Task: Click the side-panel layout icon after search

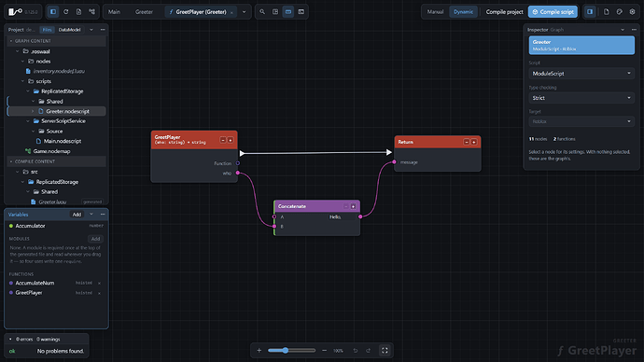Action: coord(275,12)
